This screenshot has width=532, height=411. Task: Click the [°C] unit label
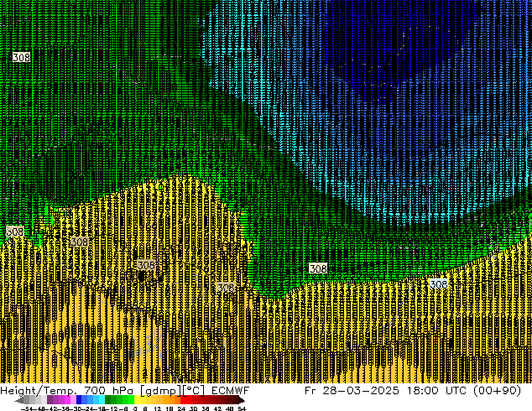tap(193, 391)
